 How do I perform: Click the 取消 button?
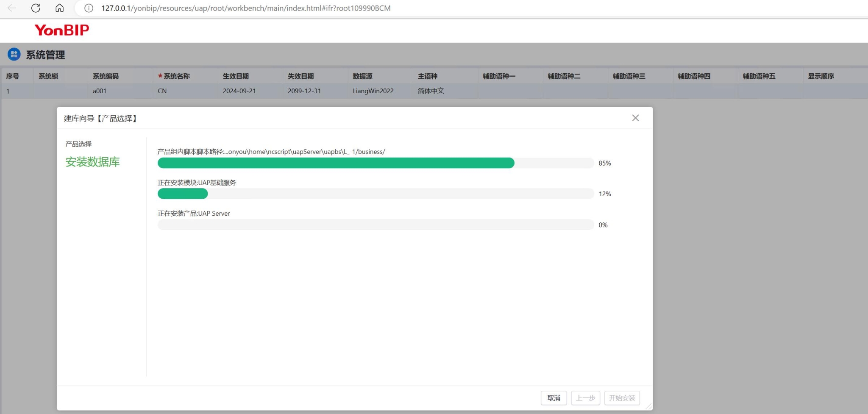554,398
